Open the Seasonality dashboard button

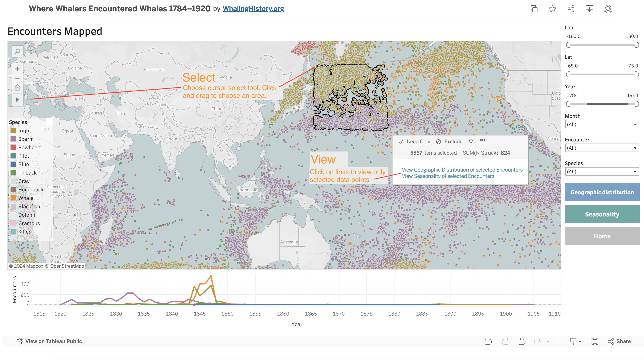602,214
